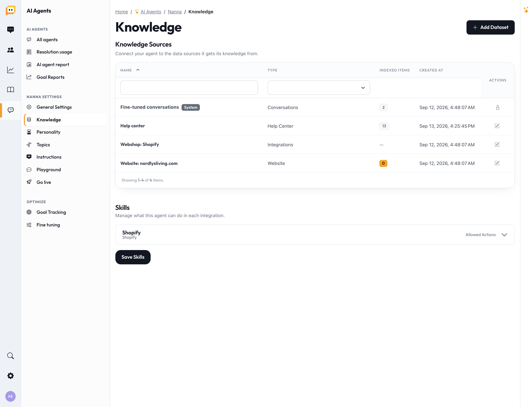This screenshot has height=407, width=532.
Task: Open the help center book icon
Action: coord(10,90)
